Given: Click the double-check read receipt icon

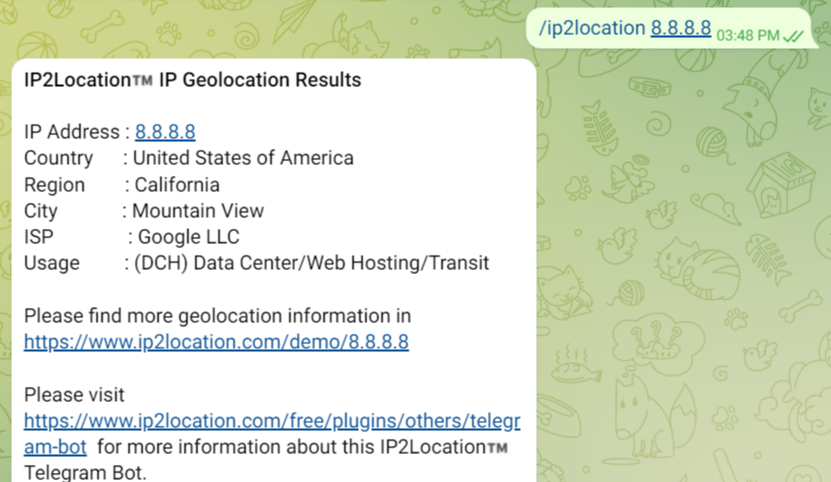Looking at the screenshot, I should 794,35.
